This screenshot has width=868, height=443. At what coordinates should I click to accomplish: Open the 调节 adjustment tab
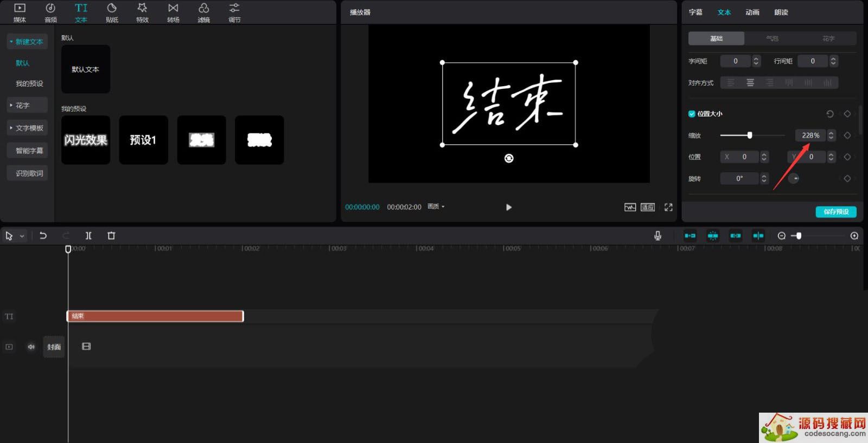coord(234,12)
